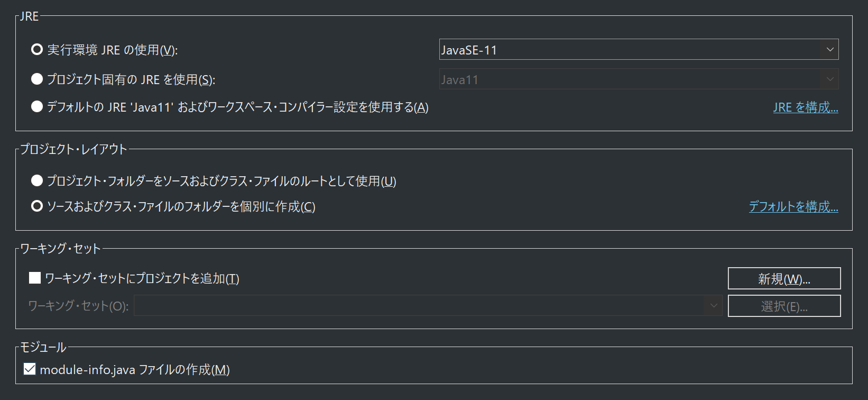Viewport: 868px width, 400px height.
Task: Open the JavaSE-11 dropdown list
Action: click(634, 49)
